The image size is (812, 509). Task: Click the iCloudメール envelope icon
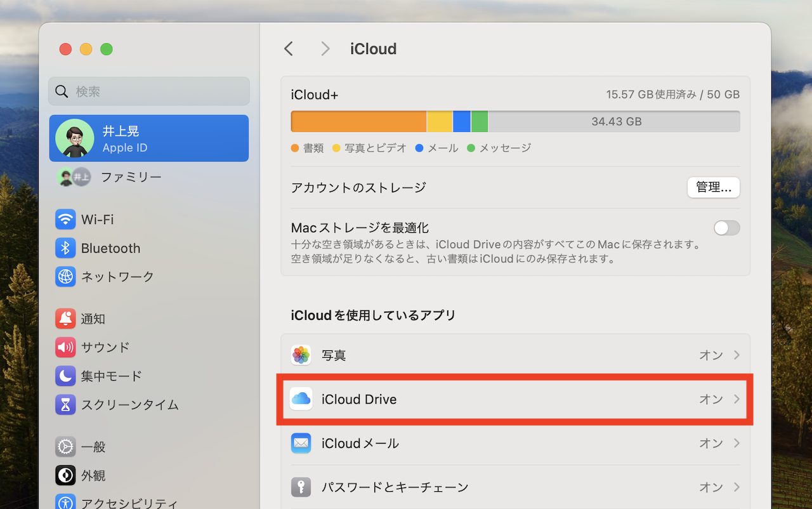click(301, 443)
